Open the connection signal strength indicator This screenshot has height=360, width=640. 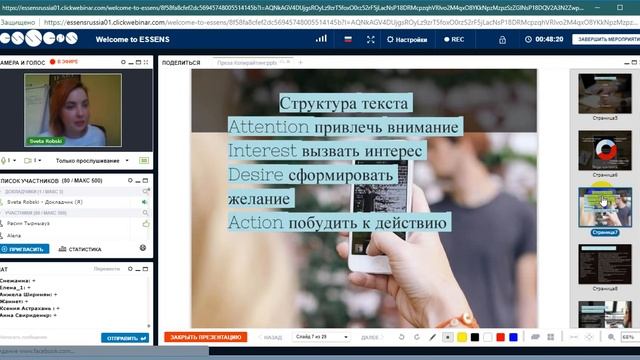coord(321,39)
